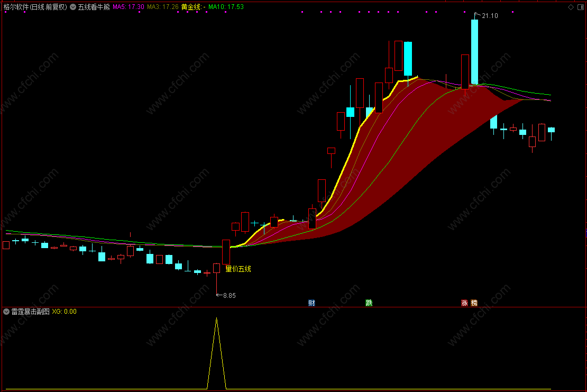Click the orange 榜 info marker
Viewport: 587px width, 392px height.
474,303
